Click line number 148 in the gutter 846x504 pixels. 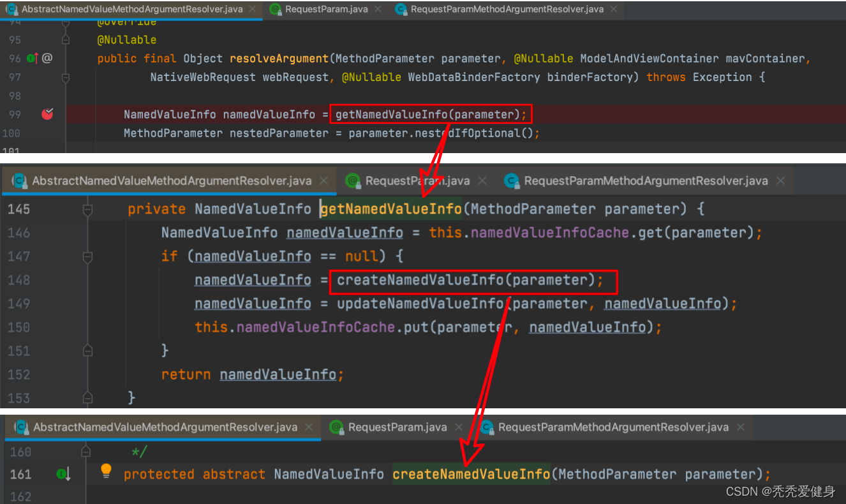19,280
